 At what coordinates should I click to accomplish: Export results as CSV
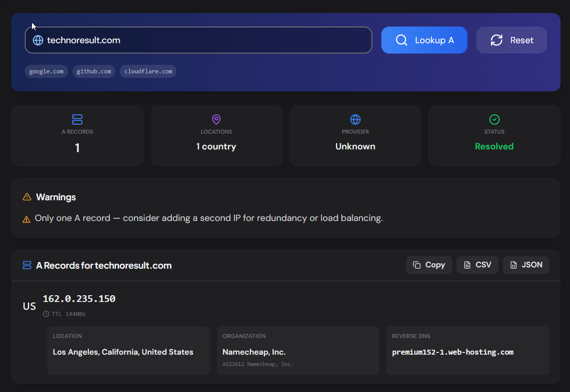pos(477,265)
